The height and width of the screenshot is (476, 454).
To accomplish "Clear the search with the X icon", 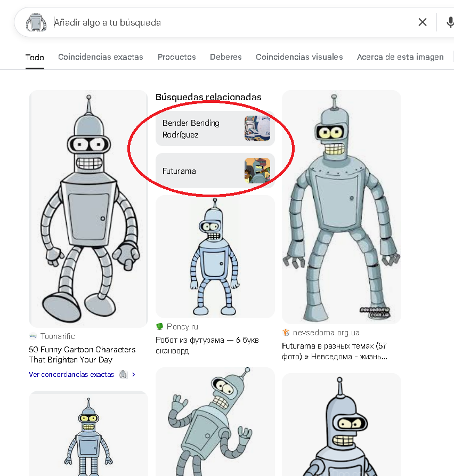I will click(x=423, y=22).
